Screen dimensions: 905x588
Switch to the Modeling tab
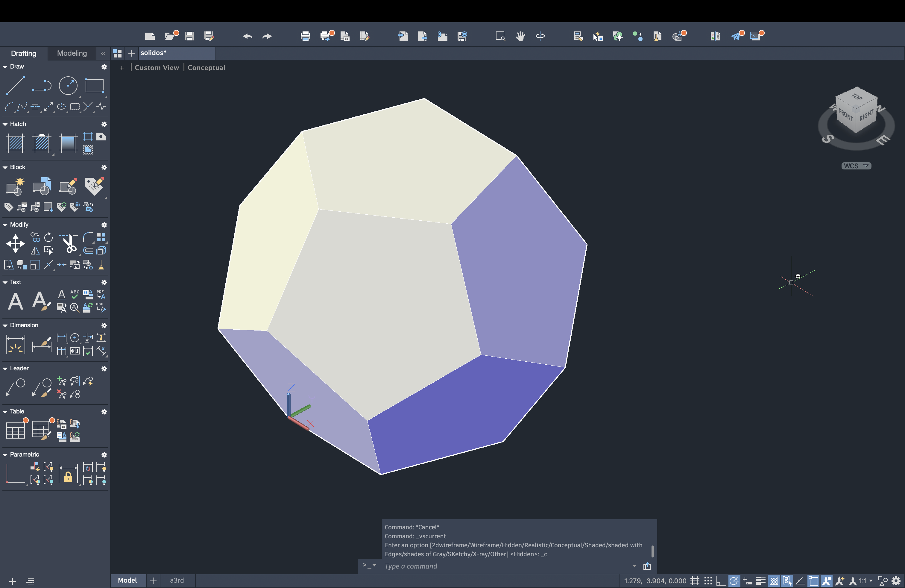[x=72, y=53]
